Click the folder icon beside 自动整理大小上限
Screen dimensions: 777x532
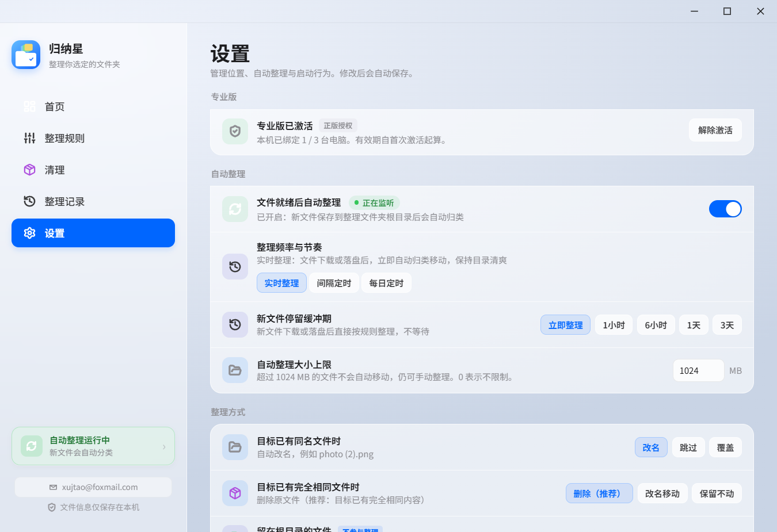coord(235,370)
